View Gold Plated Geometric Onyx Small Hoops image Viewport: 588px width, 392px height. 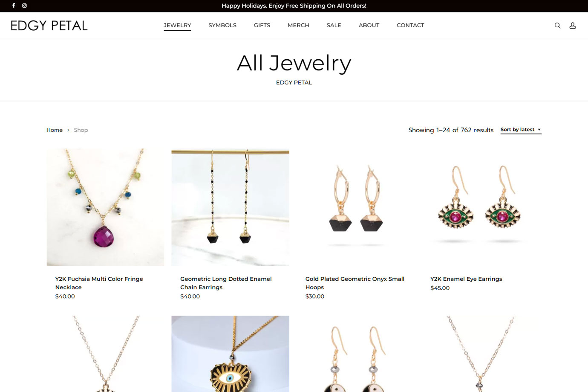pyautogui.click(x=355, y=207)
